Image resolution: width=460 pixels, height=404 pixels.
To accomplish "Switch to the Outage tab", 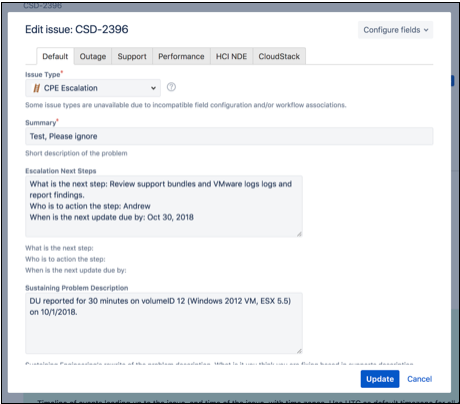I will coord(93,56).
